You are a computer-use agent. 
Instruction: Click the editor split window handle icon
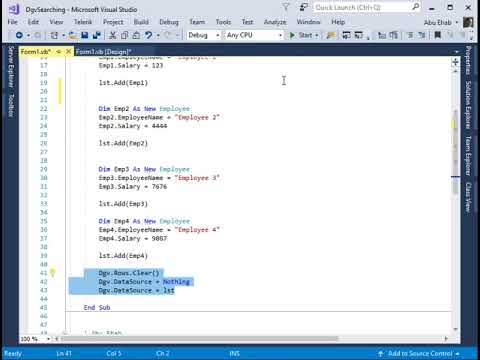(x=455, y=62)
